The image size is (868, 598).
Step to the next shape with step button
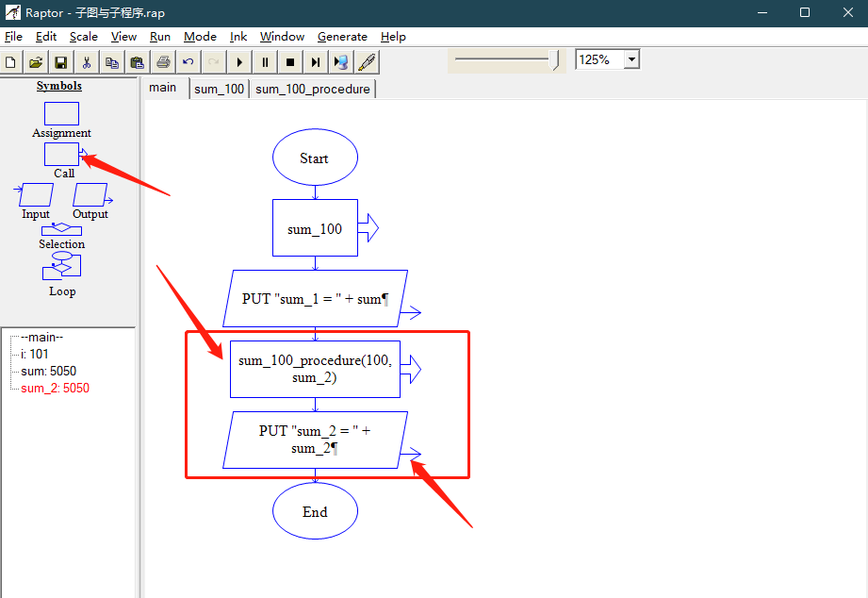[x=316, y=62]
